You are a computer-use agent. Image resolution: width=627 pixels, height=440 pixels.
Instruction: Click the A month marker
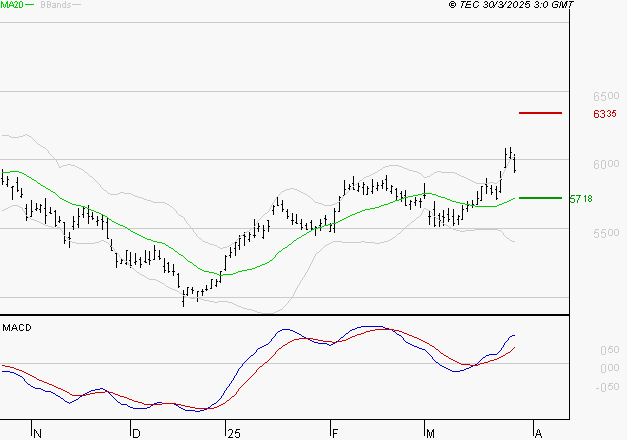538,434
